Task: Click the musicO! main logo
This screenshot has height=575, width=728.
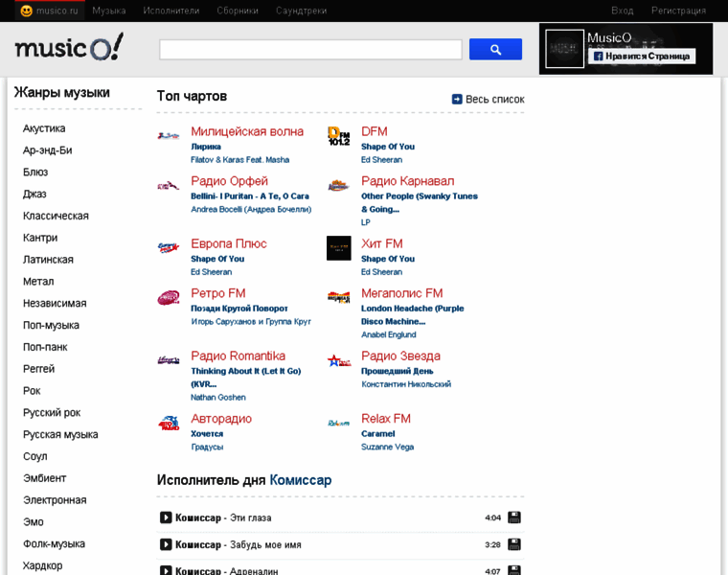Action: click(69, 47)
